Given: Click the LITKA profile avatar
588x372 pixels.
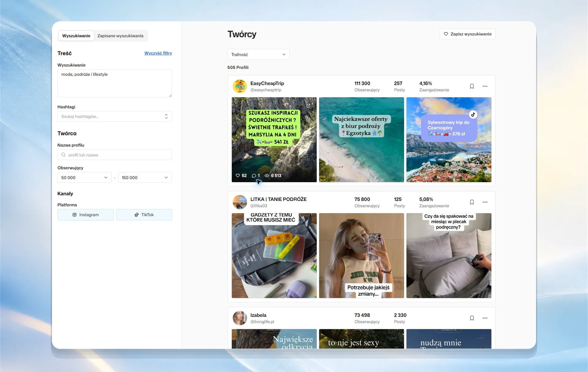Looking at the screenshot, I should [240, 202].
